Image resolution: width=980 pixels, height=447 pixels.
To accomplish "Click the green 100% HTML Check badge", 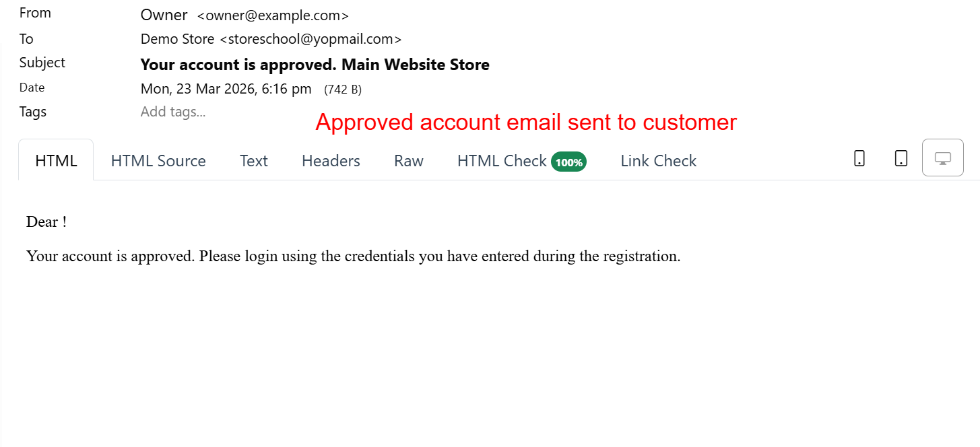I will tap(568, 162).
